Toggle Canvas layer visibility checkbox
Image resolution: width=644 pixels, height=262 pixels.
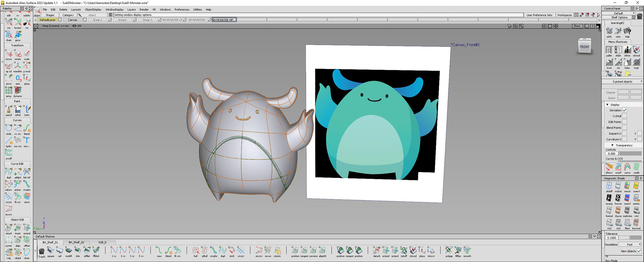click(85, 19)
